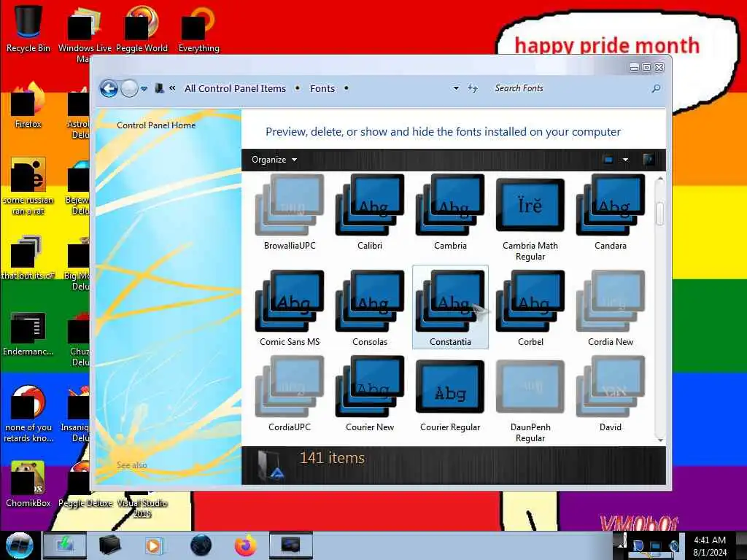Screen dimensions: 747x560
Task: Select the DaunPenh Regular font icon
Action: pos(530,386)
